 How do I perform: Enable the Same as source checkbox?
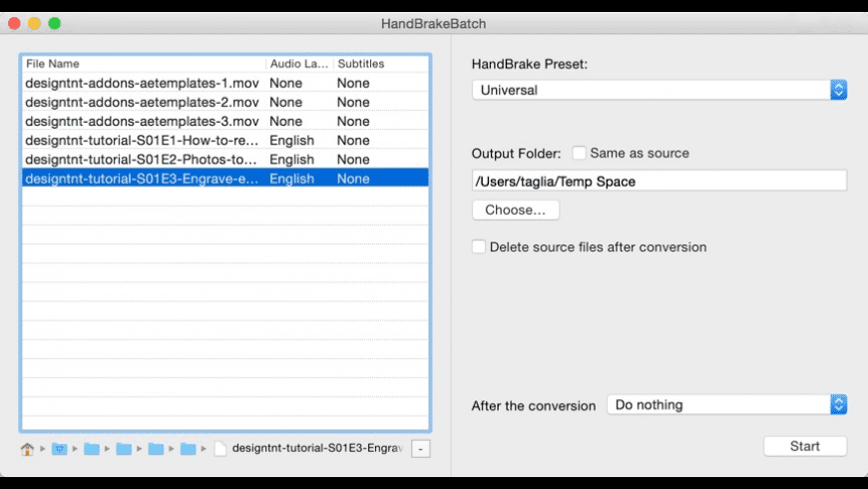pos(579,153)
